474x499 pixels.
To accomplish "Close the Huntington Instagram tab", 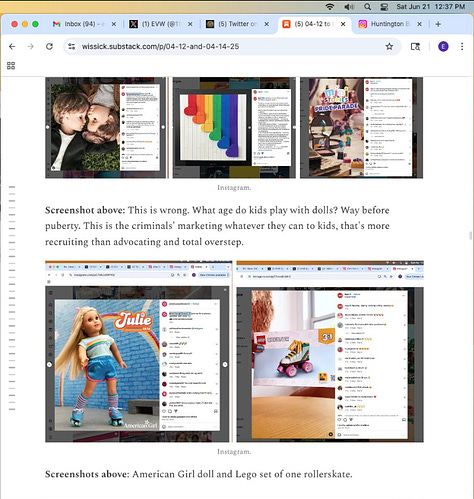I will point(419,24).
